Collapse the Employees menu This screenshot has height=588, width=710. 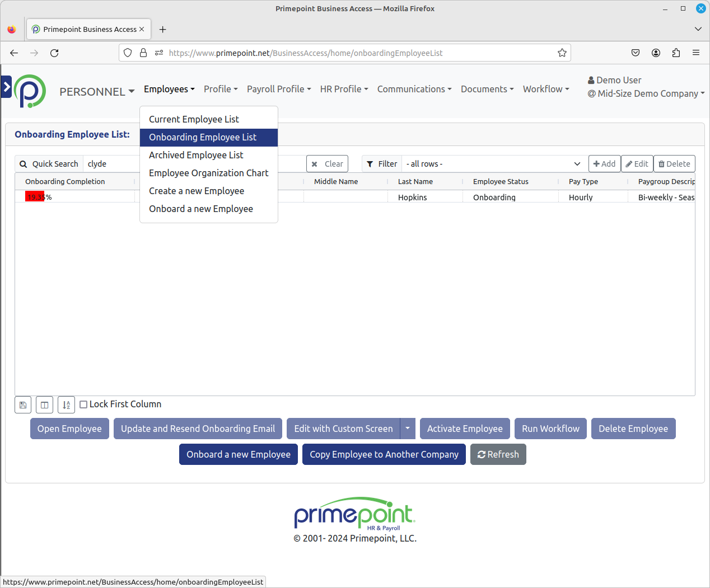point(169,89)
